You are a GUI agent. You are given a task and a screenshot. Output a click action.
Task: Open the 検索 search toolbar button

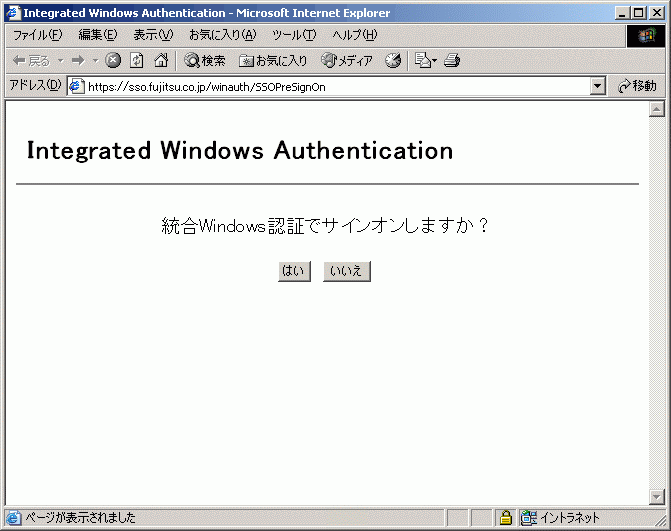click(x=205, y=61)
